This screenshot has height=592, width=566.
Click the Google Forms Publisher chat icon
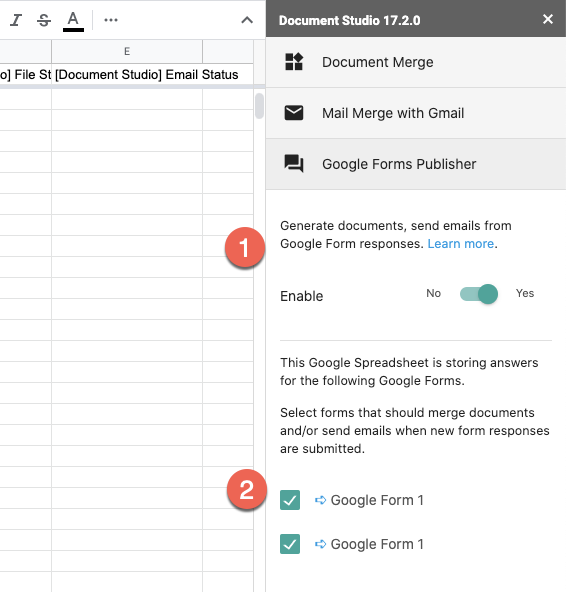(x=294, y=163)
